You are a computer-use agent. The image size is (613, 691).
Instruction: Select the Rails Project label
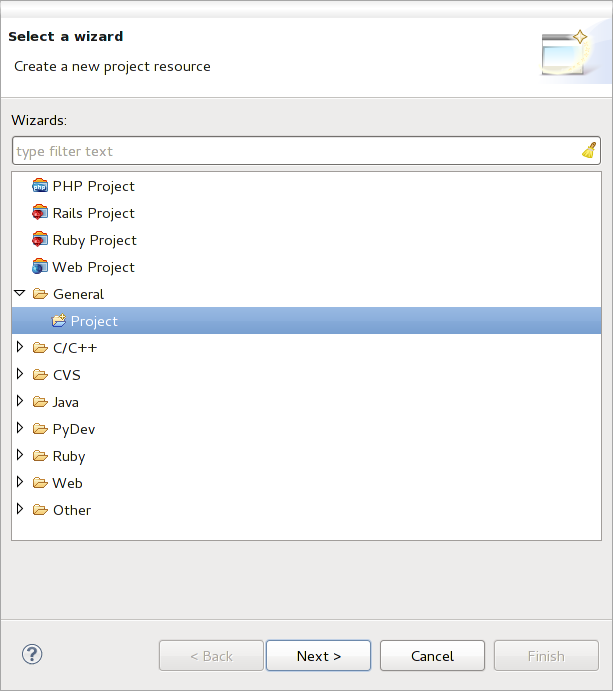pyautogui.click(x=94, y=213)
